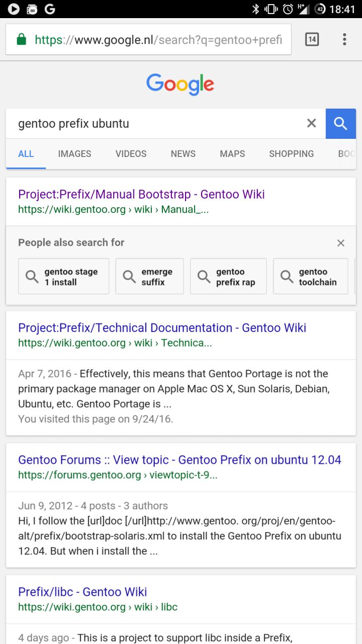The image size is (362, 644).
Task: Tap the green padlock security icon
Action: (x=21, y=39)
